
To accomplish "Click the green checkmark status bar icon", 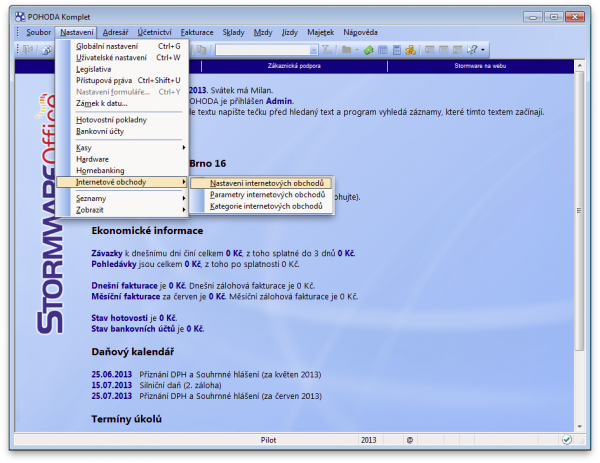I will coord(567,440).
